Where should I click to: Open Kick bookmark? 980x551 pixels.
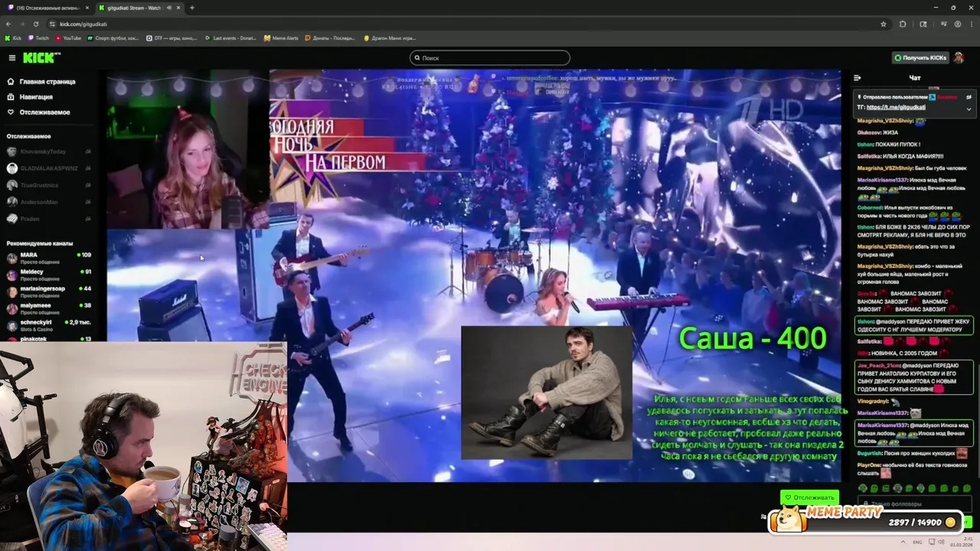(x=13, y=37)
